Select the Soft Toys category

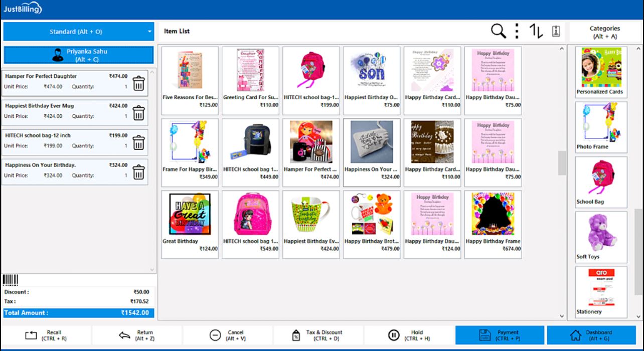601,237
